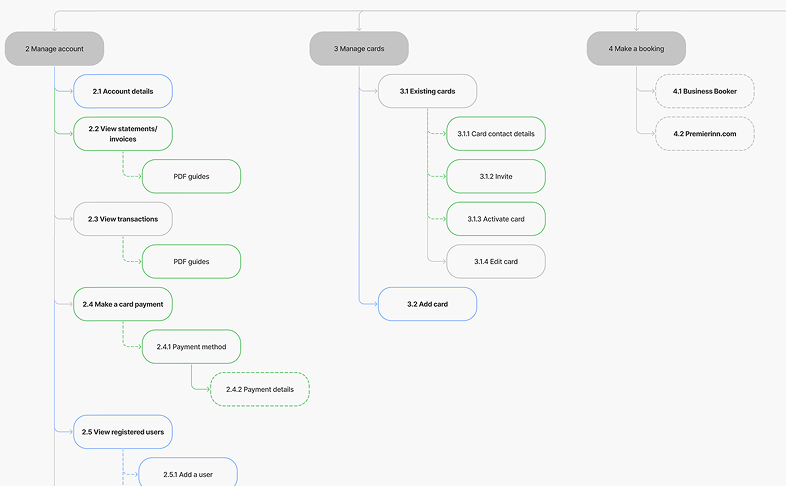Open '2.2 View statements/invoices' node
This screenshot has width=786, height=486.
123,133
